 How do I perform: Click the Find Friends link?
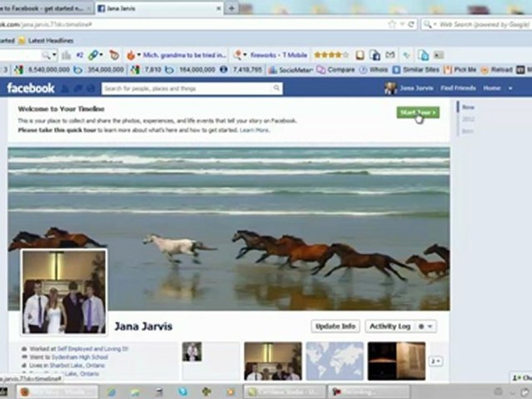click(x=458, y=88)
